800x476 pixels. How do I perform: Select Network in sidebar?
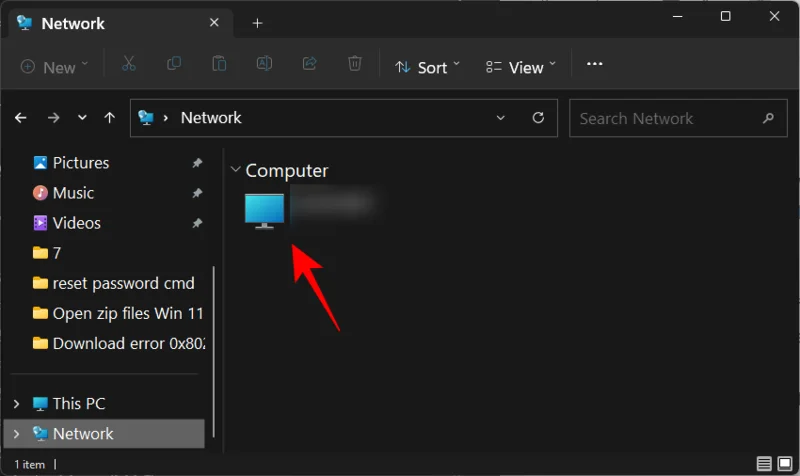(x=104, y=434)
